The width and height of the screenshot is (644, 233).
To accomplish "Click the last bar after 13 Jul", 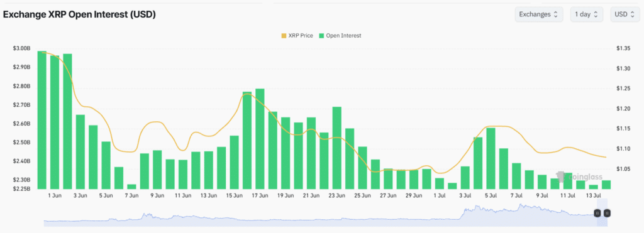I will pyautogui.click(x=606, y=185).
